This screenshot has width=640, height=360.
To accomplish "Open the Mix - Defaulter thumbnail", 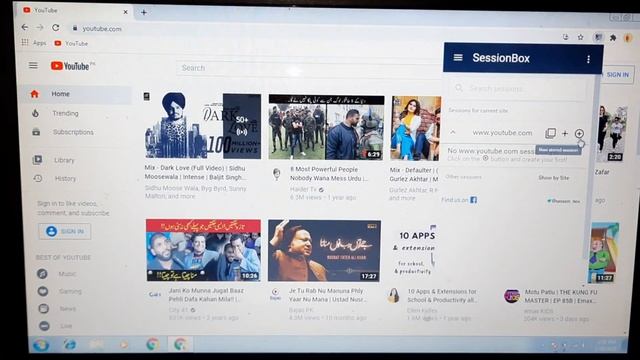I will (x=416, y=128).
